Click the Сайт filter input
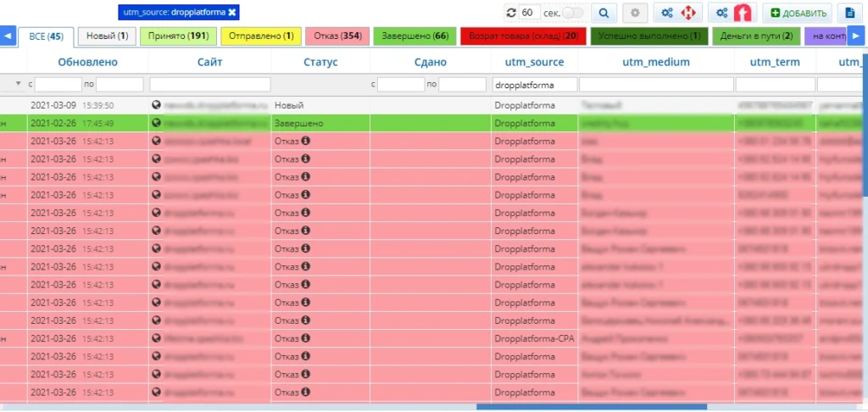Screen dimensions: 868x412 click(210, 85)
